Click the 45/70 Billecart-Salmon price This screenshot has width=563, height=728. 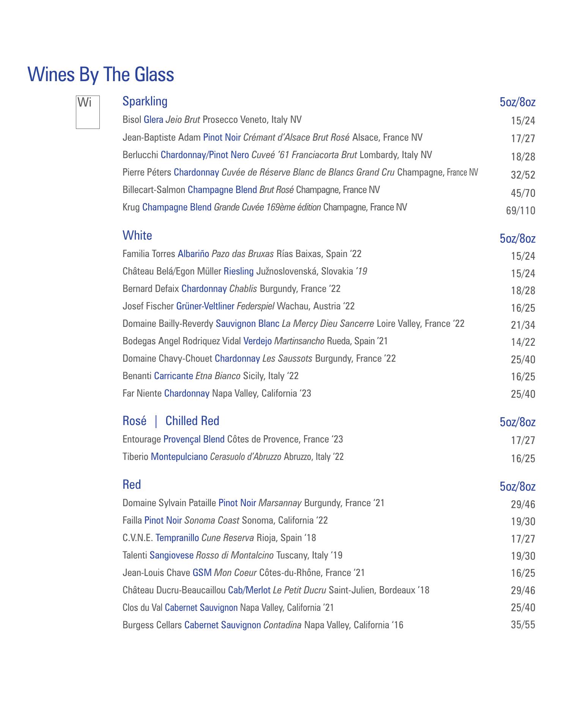point(523,193)
